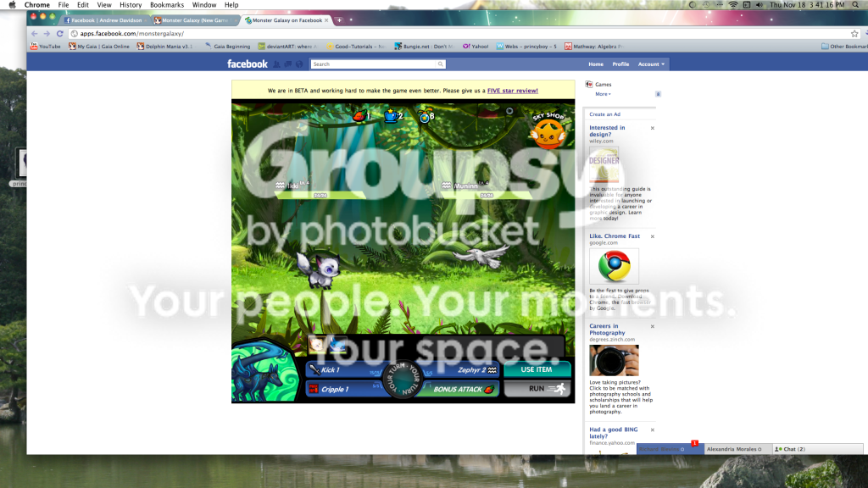Go back with the browser back arrow
This screenshot has height=488, width=868.
pyautogui.click(x=34, y=34)
